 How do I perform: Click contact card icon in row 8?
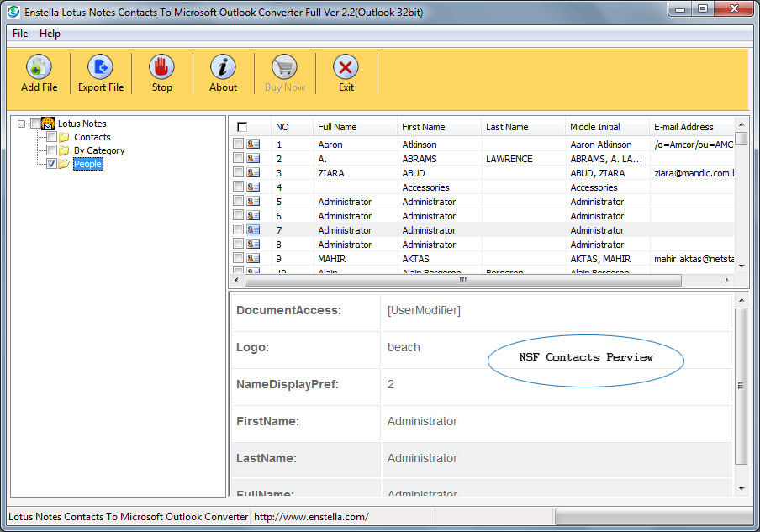[x=253, y=245]
